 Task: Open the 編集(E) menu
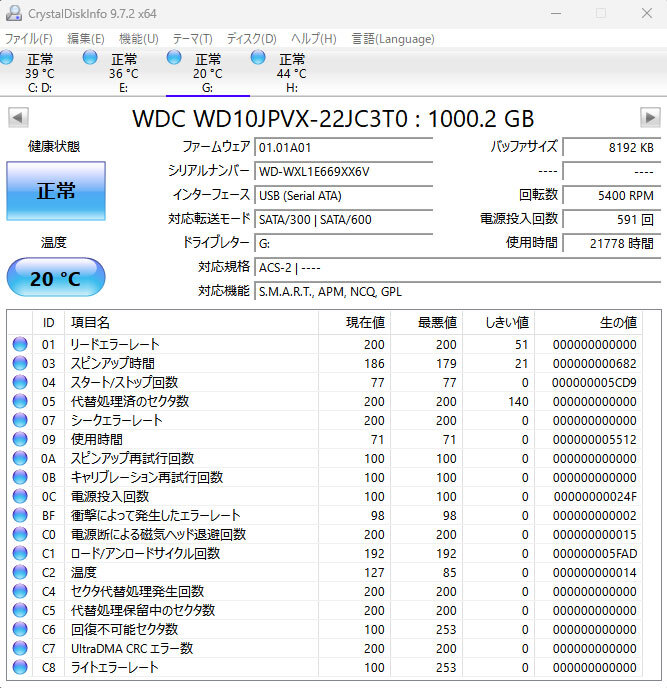pos(86,39)
